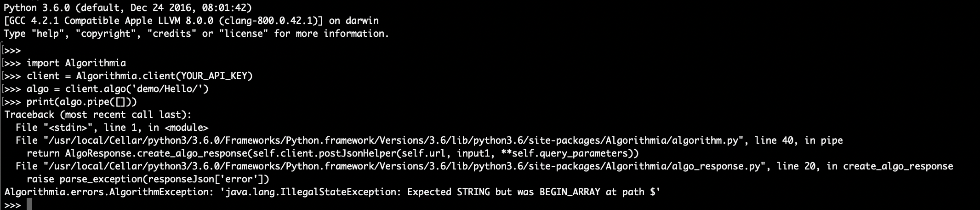The height and width of the screenshot is (210, 980).
Task: Click the algorithm.py file path
Action: coord(392,140)
